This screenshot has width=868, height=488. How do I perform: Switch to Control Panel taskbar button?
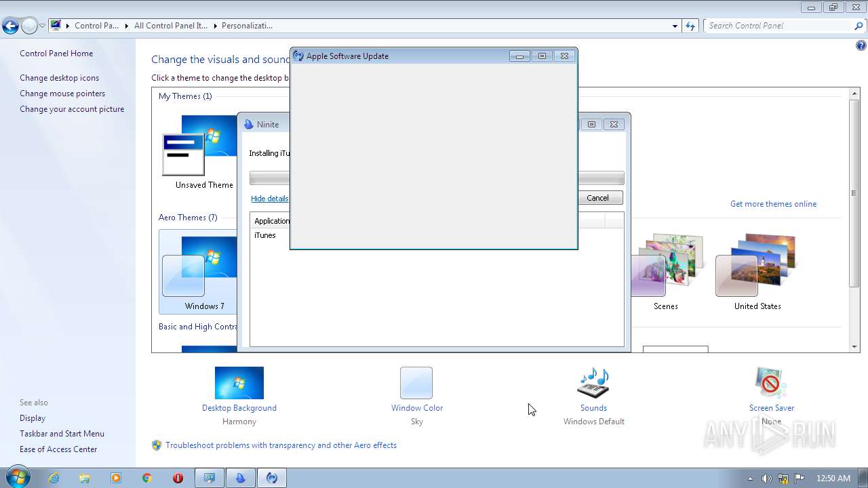[210, 478]
